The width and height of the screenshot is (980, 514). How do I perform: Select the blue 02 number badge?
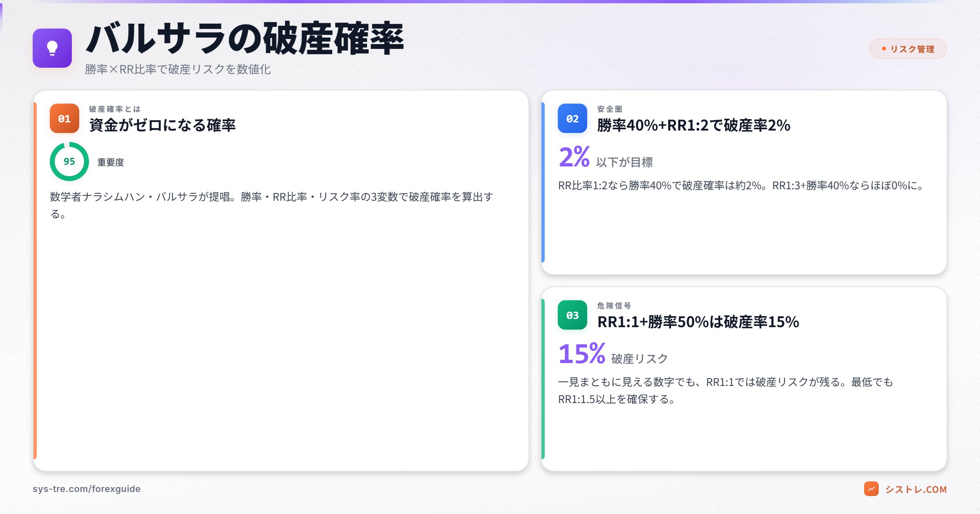573,119
